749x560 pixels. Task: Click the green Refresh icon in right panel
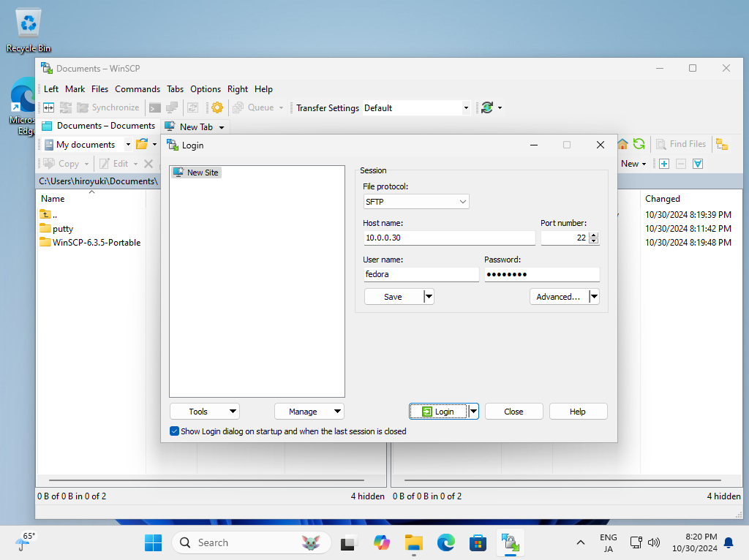pos(639,144)
